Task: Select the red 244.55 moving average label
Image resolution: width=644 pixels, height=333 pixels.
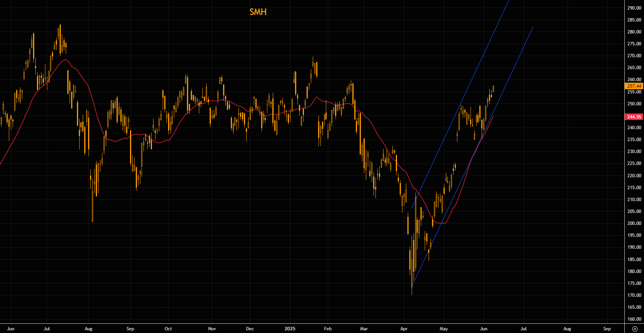Action: [x=634, y=117]
